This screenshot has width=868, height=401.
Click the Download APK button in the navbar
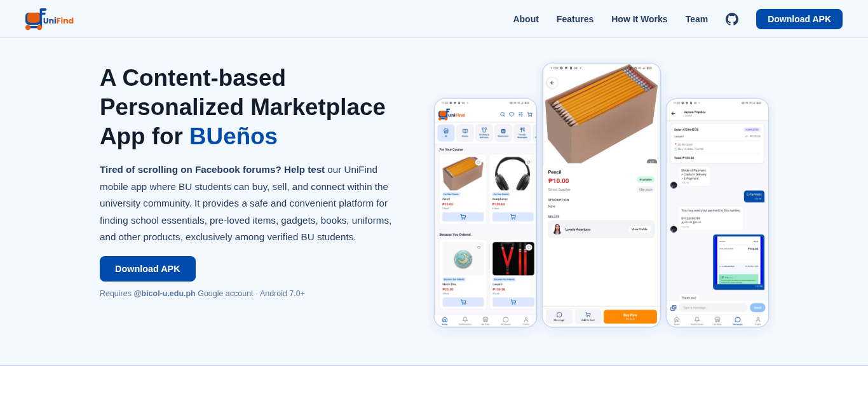799,19
